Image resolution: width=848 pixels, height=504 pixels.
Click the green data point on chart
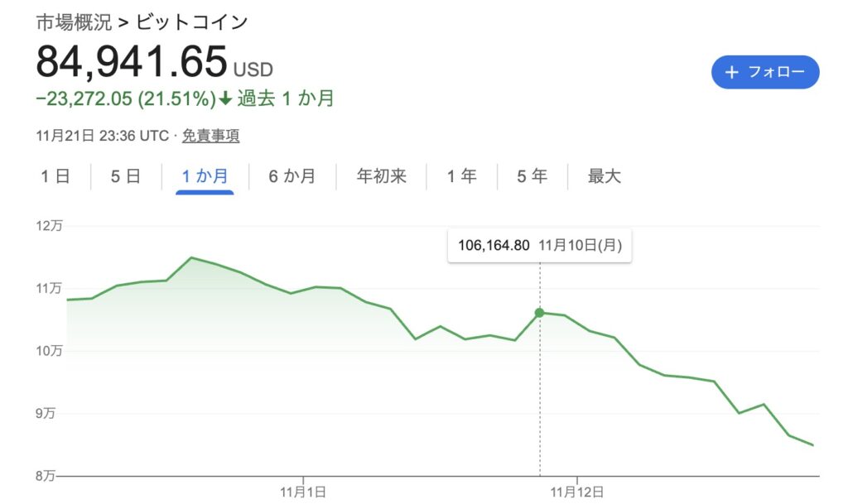pyautogui.click(x=540, y=313)
